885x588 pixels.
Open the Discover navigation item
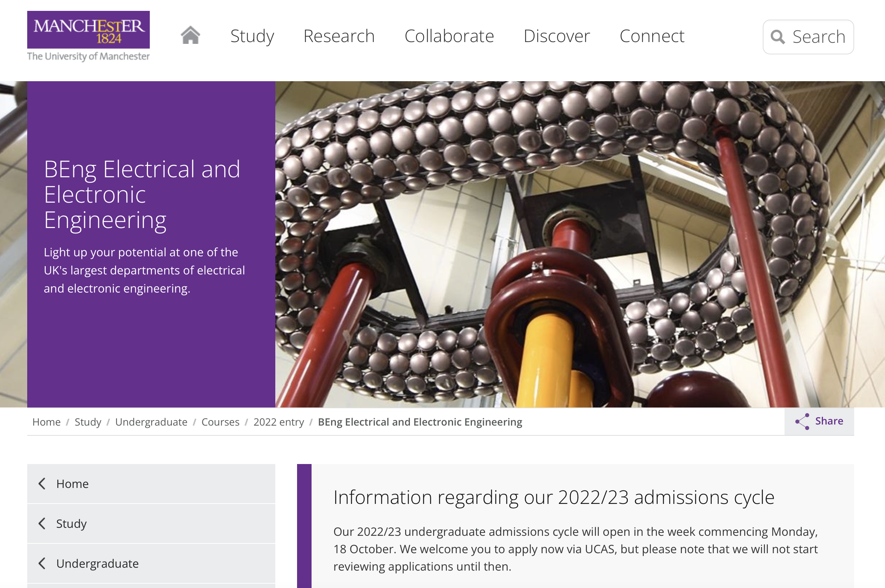click(x=557, y=36)
